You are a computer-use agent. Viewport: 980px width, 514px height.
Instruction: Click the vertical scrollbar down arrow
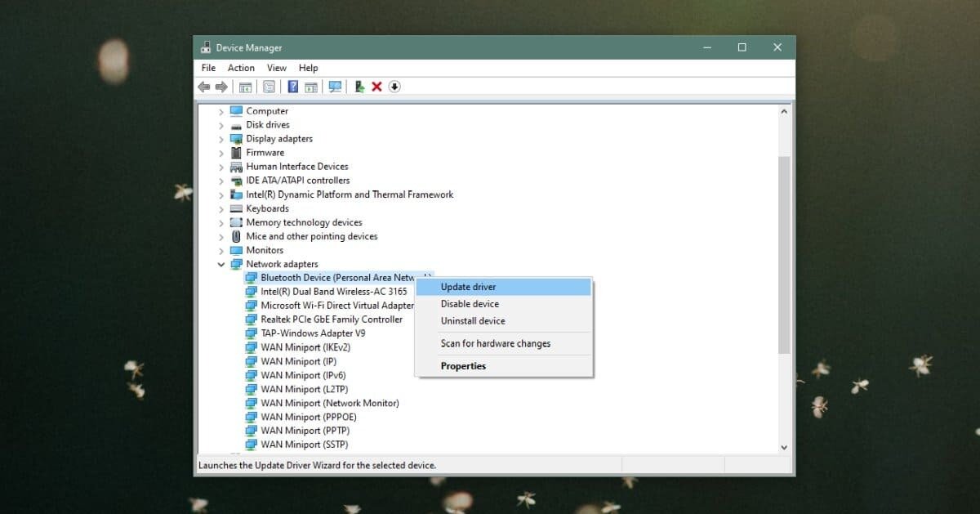(784, 447)
